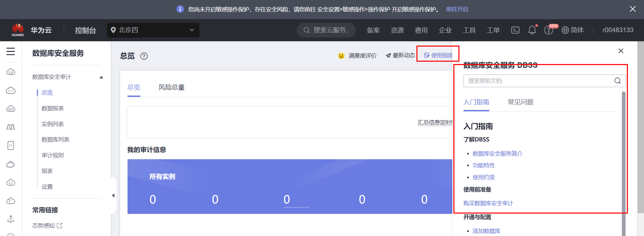
Task: Open 费用 in the top menu
Action: [421, 30]
